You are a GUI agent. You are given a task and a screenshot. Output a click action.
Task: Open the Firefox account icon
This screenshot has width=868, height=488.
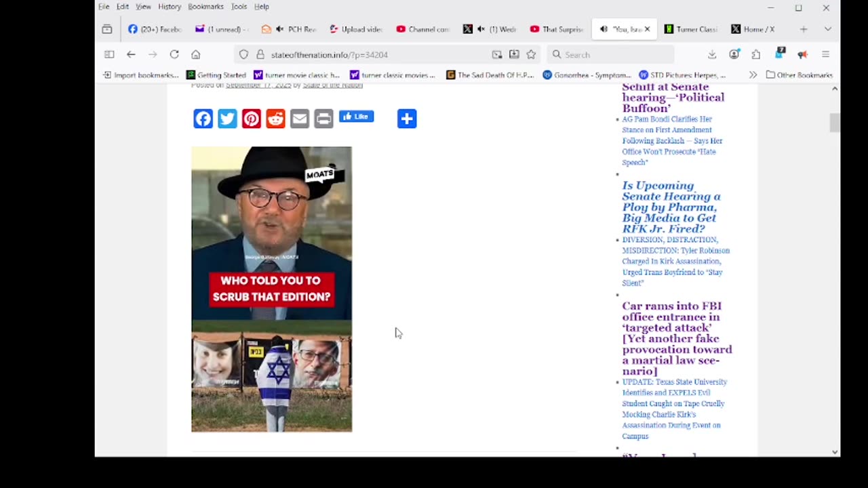[734, 54]
